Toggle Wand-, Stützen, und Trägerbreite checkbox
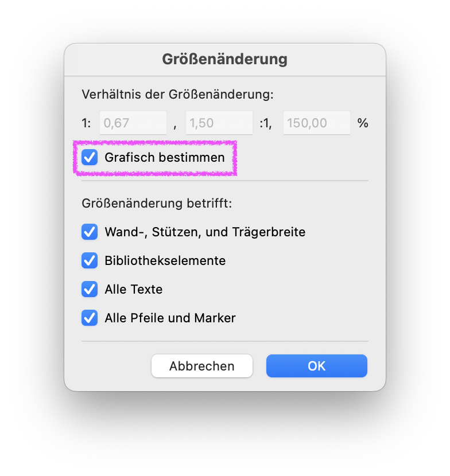The height and width of the screenshot is (476, 450). (x=90, y=232)
